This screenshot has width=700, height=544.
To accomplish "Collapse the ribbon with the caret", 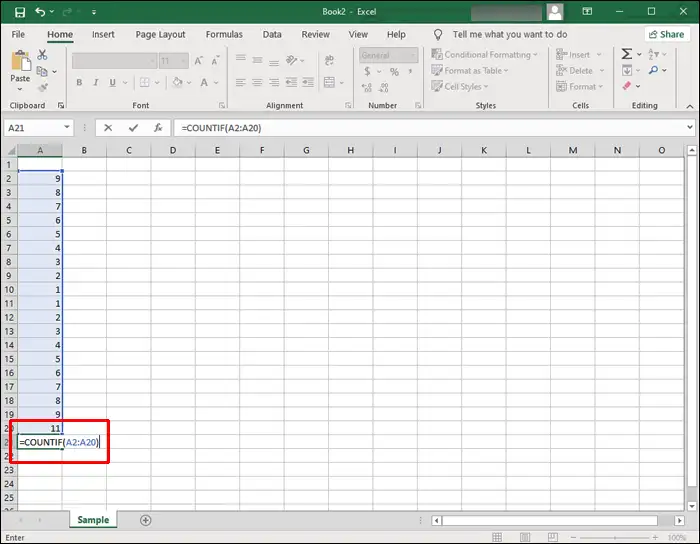I will point(690,106).
